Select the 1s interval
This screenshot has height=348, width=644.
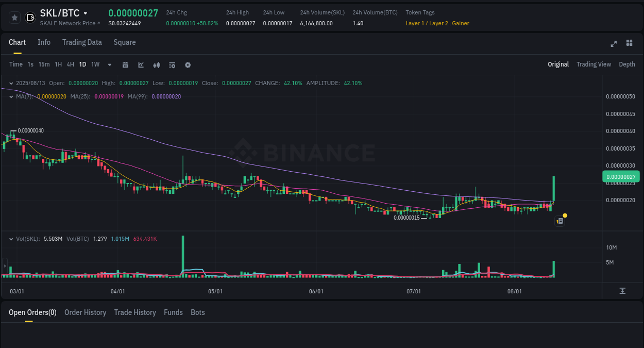tap(30, 64)
